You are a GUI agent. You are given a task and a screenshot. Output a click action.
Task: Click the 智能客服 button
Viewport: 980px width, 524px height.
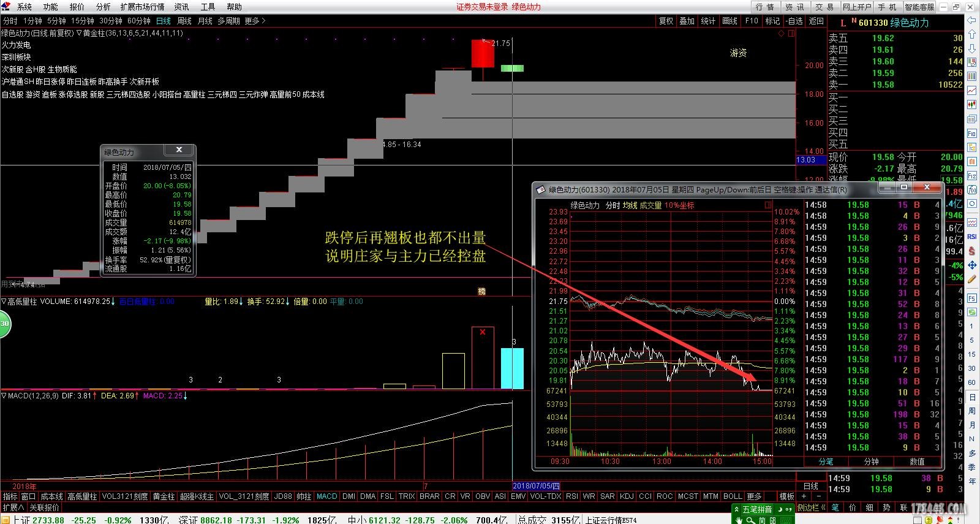[x=919, y=7]
